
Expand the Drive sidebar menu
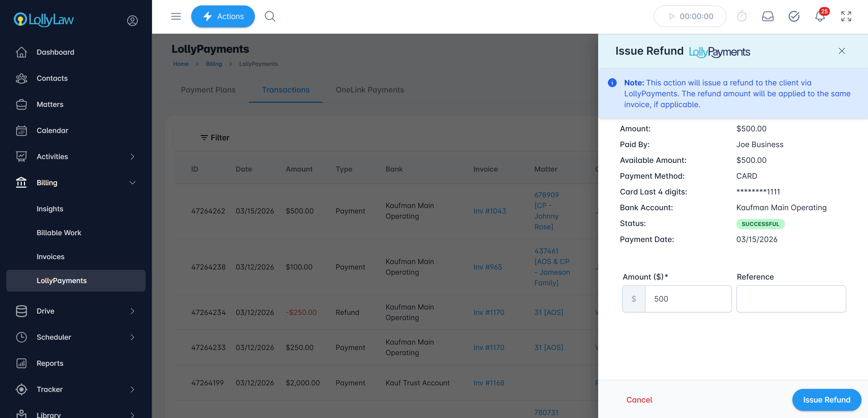tap(132, 311)
